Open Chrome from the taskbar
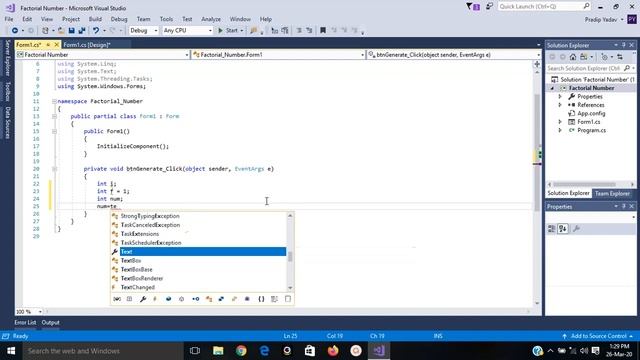 point(241,351)
